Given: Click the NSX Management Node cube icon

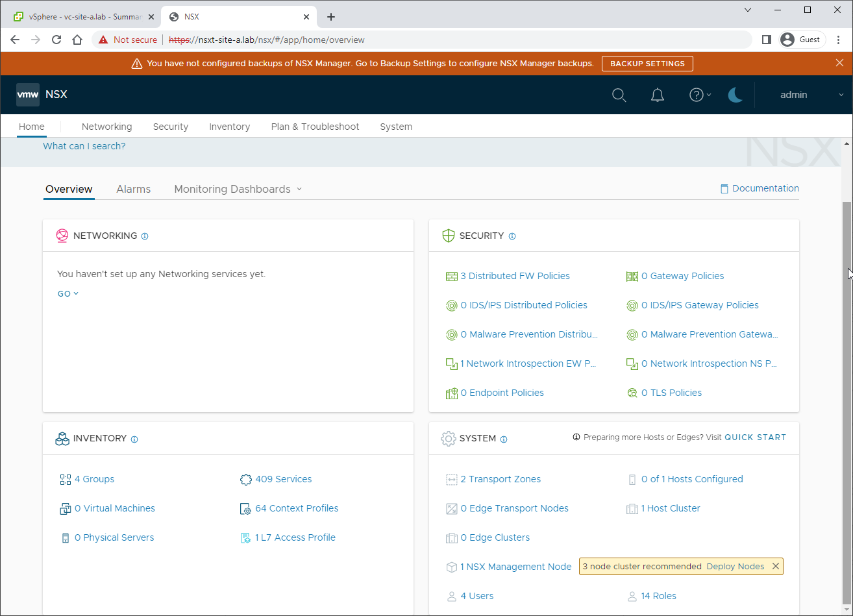Looking at the screenshot, I should point(452,567).
